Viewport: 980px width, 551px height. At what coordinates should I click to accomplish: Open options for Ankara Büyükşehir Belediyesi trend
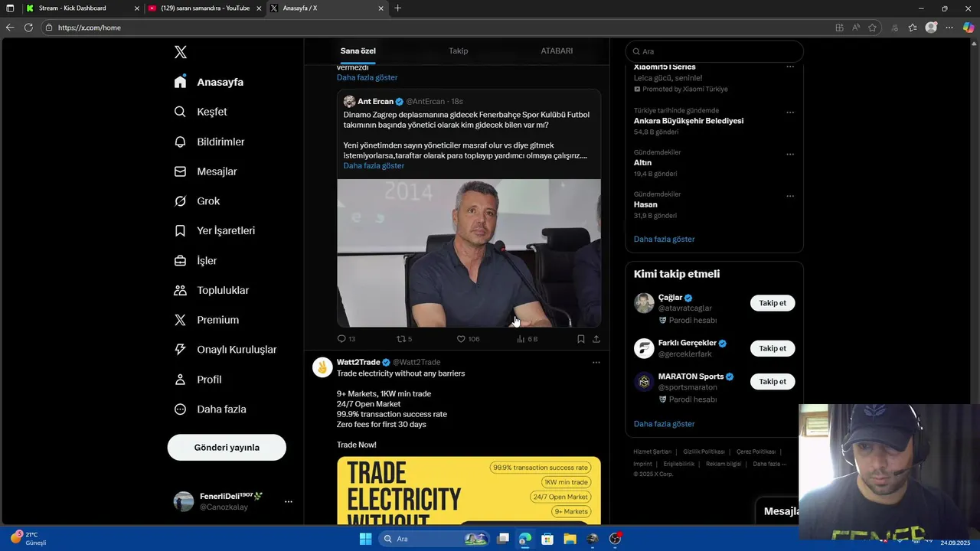(x=790, y=112)
